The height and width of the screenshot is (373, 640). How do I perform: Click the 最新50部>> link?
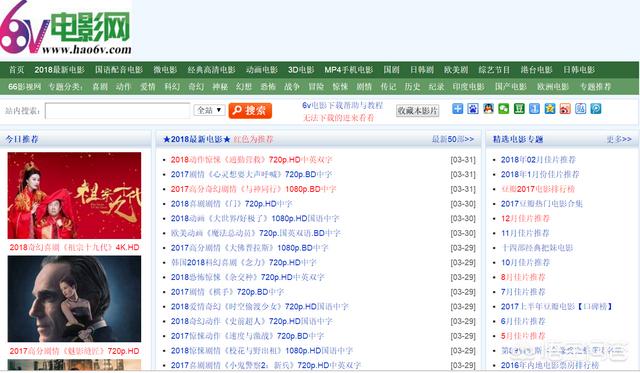[x=453, y=139]
